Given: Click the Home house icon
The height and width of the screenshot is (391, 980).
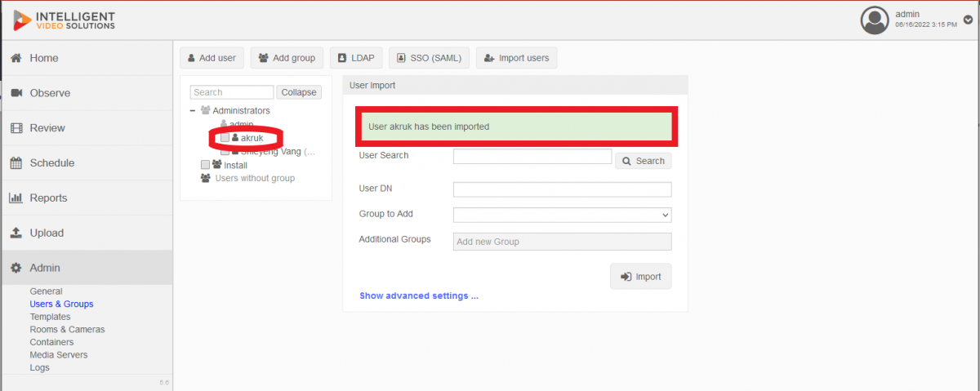Looking at the screenshot, I should 16,58.
